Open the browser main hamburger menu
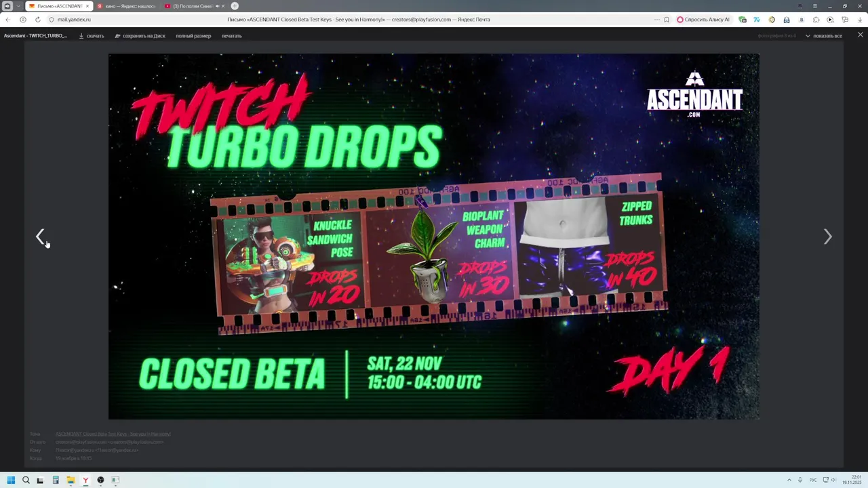The width and height of the screenshot is (868, 488). (x=816, y=6)
